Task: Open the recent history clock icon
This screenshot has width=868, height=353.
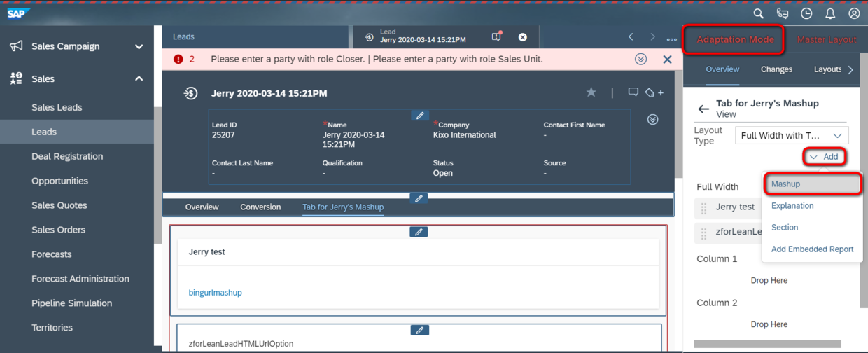Action: click(x=806, y=13)
